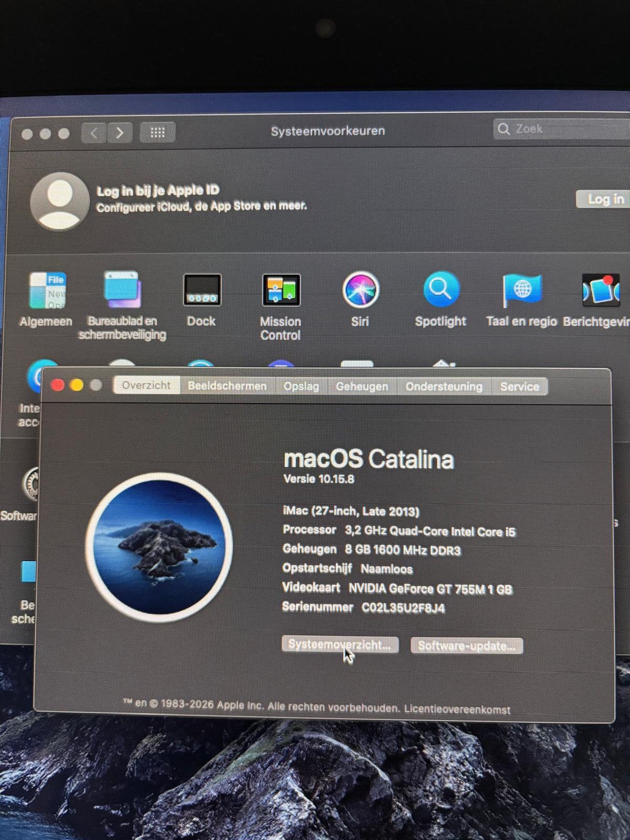Click the startup disk name 'Naamloos'
This screenshot has width=630, height=840.
tap(387, 569)
